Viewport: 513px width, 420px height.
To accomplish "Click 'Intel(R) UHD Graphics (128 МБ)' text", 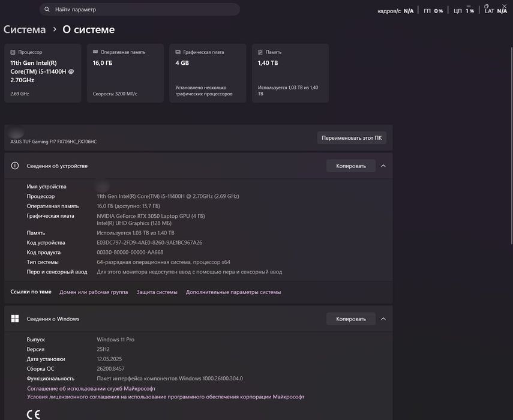I will tap(134, 223).
